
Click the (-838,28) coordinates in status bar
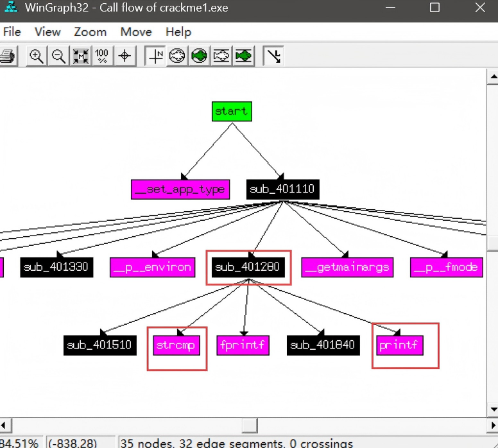click(x=73, y=444)
